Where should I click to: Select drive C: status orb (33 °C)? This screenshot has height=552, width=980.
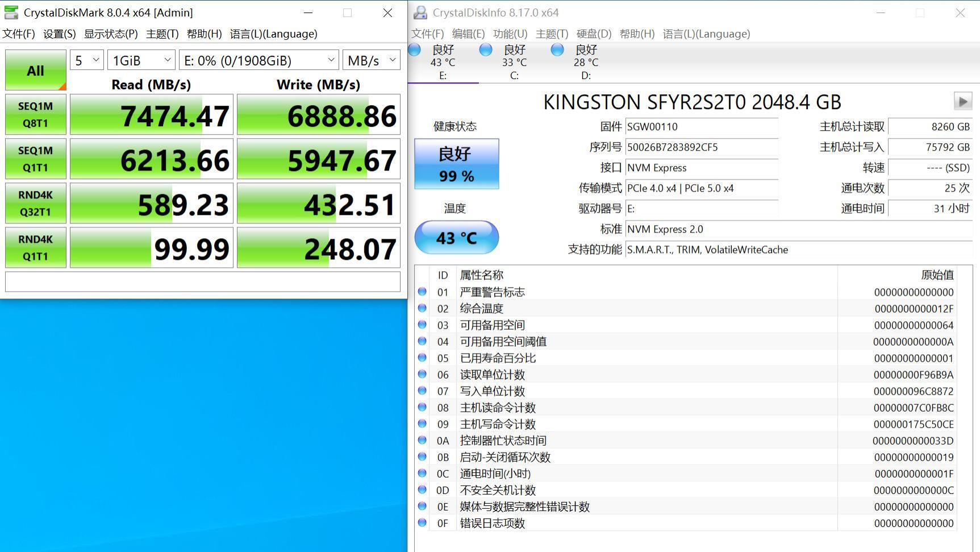tap(486, 50)
